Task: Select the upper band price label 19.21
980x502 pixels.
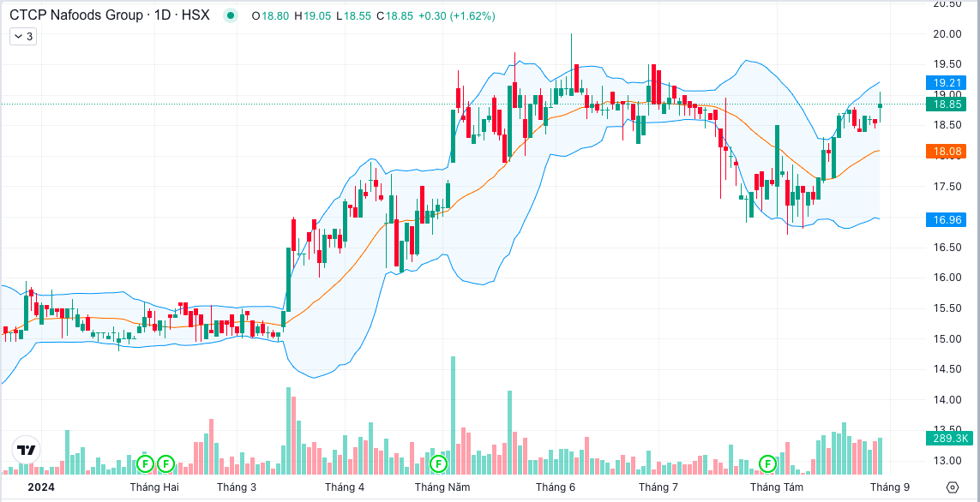Action: click(x=946, y=82)
